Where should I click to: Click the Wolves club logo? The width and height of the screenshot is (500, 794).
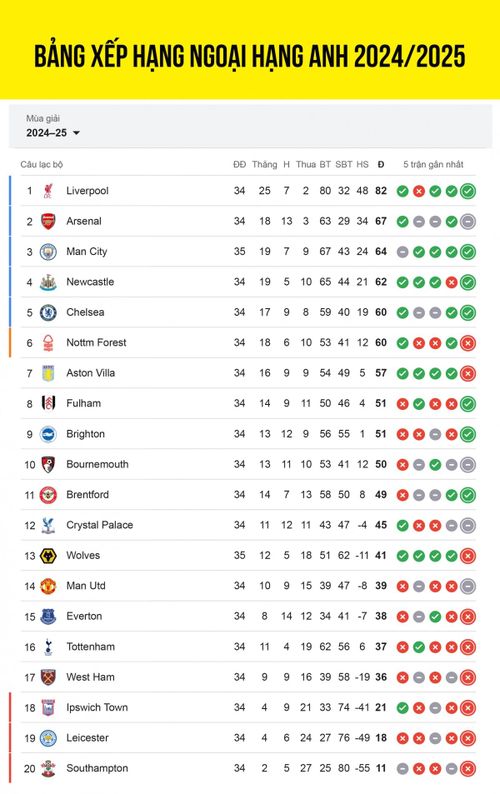click(48, 555)
